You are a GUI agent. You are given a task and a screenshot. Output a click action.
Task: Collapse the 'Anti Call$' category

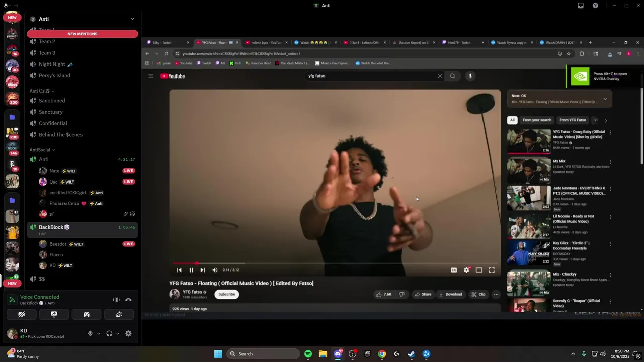[41, 91]
